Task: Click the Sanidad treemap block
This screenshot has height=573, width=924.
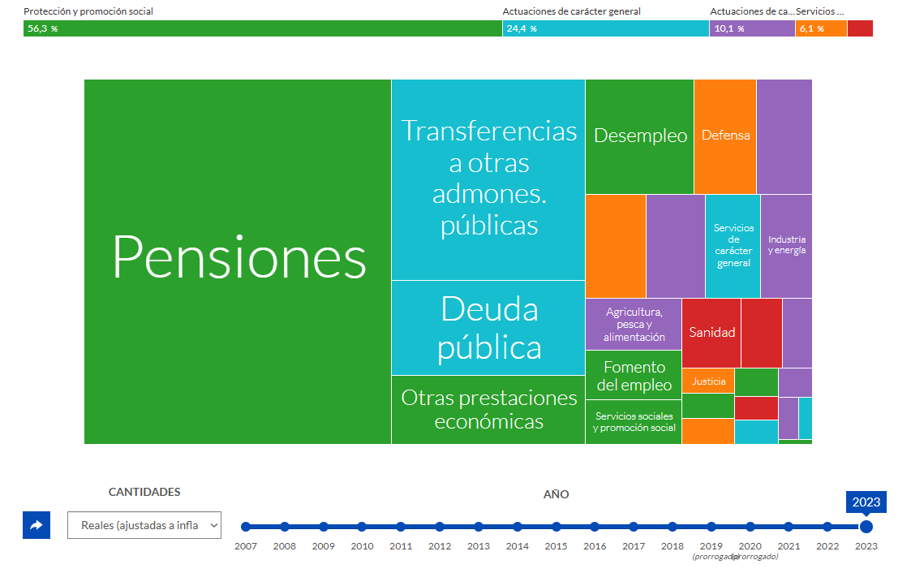Action: [x=711, y=333]
